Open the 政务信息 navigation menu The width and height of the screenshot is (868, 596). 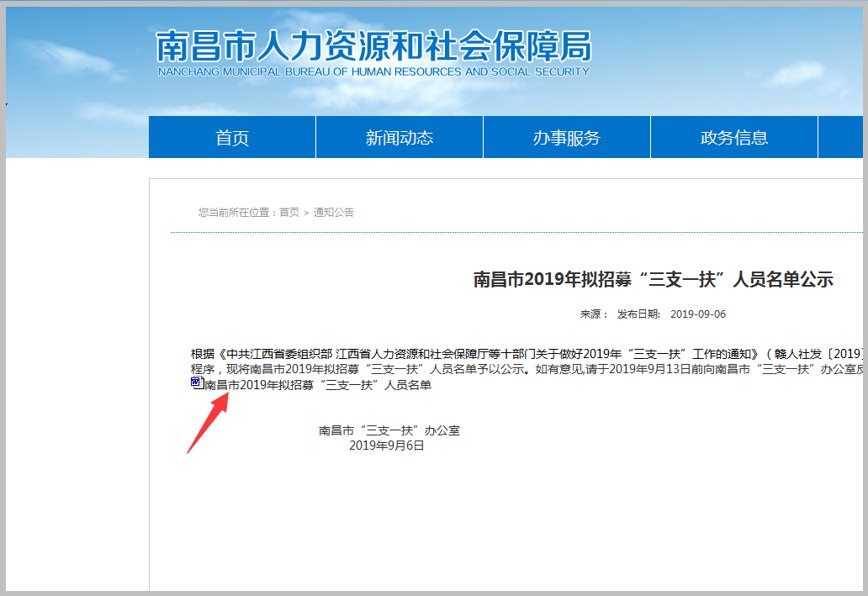point(733,137)
